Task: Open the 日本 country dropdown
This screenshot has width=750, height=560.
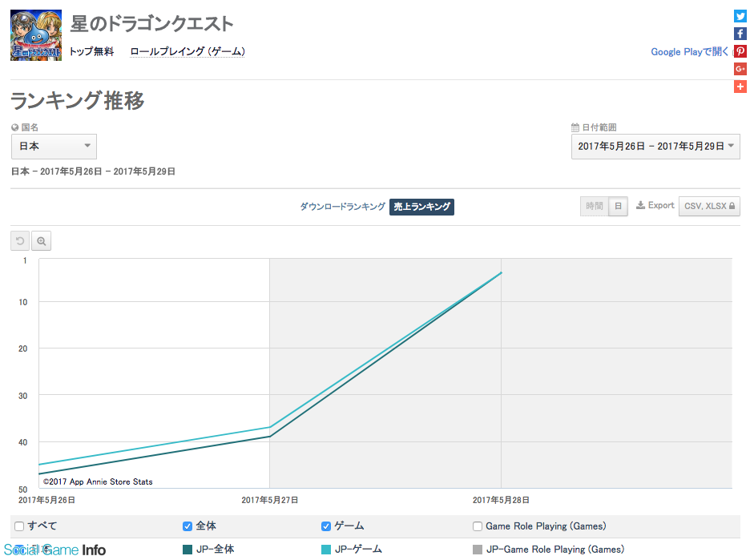Action: (54, 147)
